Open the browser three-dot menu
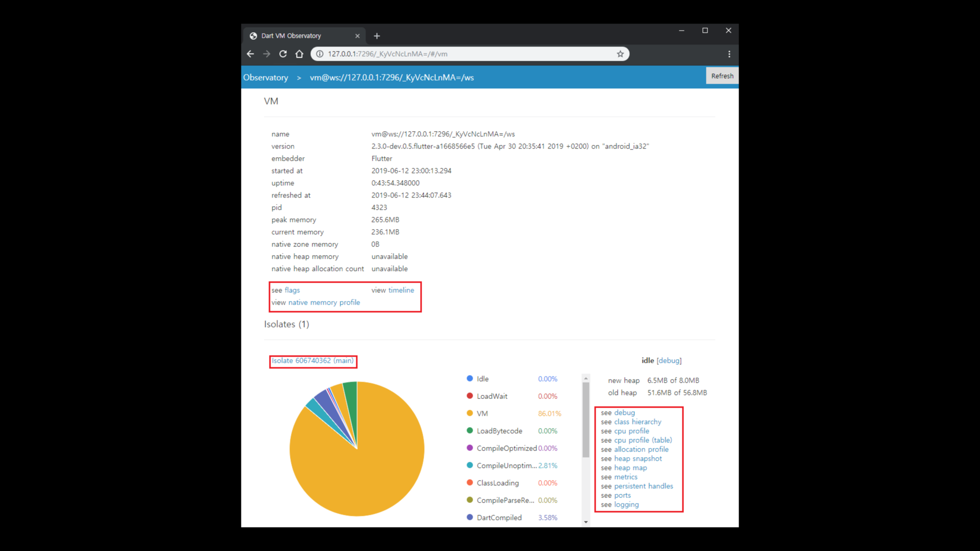Image resolution: width=980 pixels, height=551 pixels. click(x=729, y=54)
